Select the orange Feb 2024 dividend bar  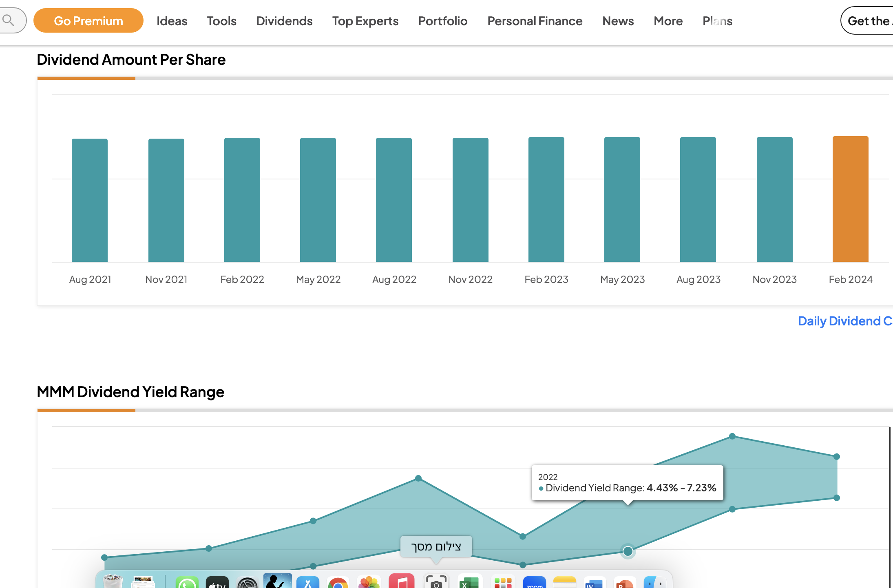851,199
